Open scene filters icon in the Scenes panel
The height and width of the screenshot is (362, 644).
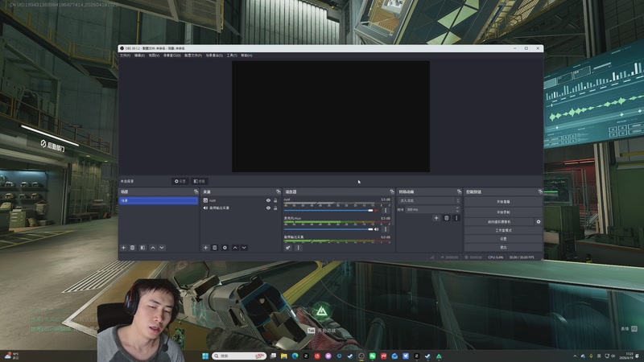tap(142, 248)
